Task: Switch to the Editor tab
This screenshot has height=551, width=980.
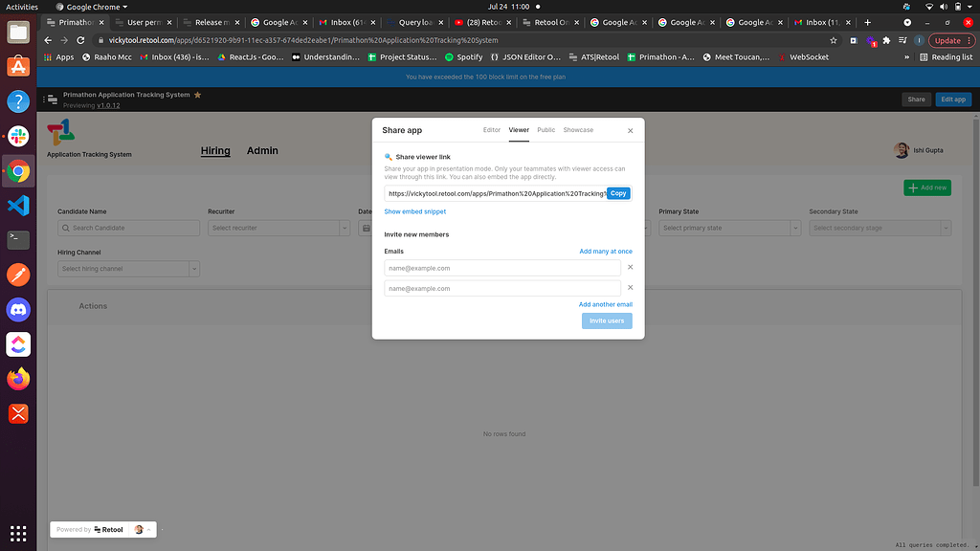Action: pyautogui.click(x=492, y=130)
